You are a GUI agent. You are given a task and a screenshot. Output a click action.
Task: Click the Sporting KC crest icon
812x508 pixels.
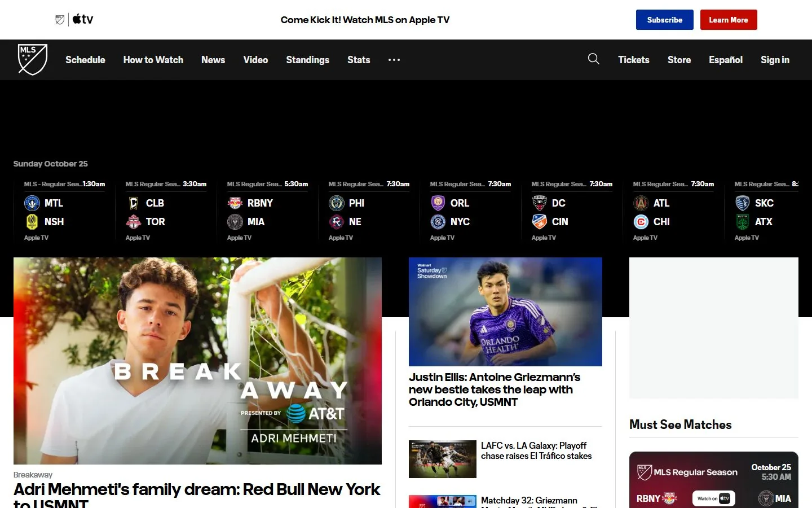[743, 203]
